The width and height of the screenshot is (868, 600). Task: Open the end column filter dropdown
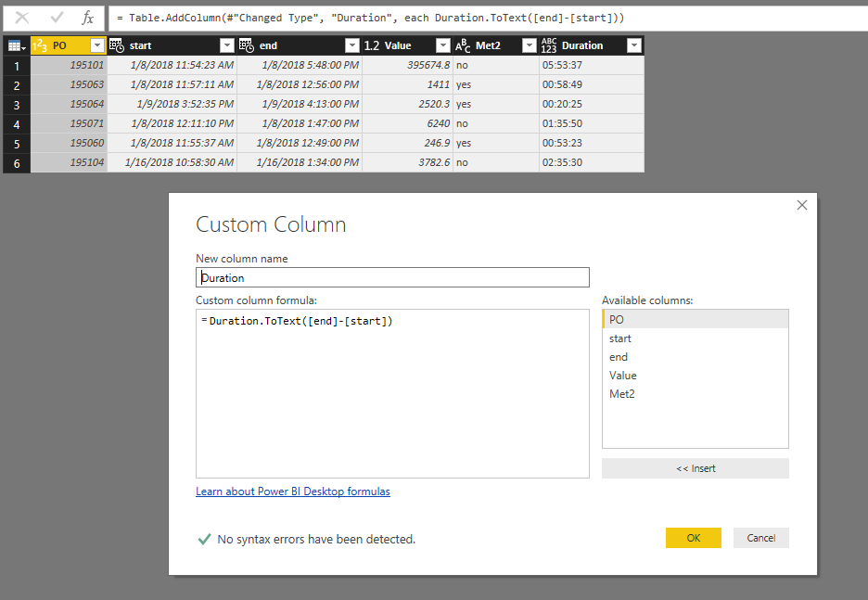[352, 45]
